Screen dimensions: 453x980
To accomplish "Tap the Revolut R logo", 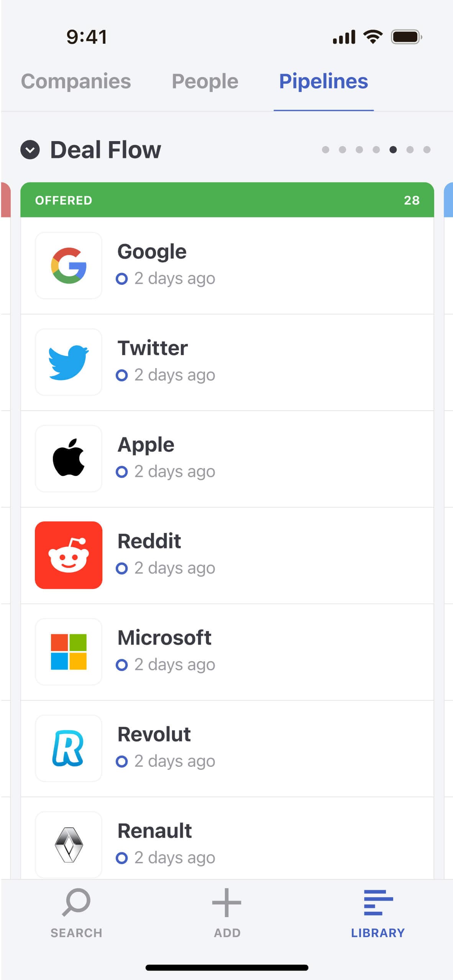I will point(69,748).
